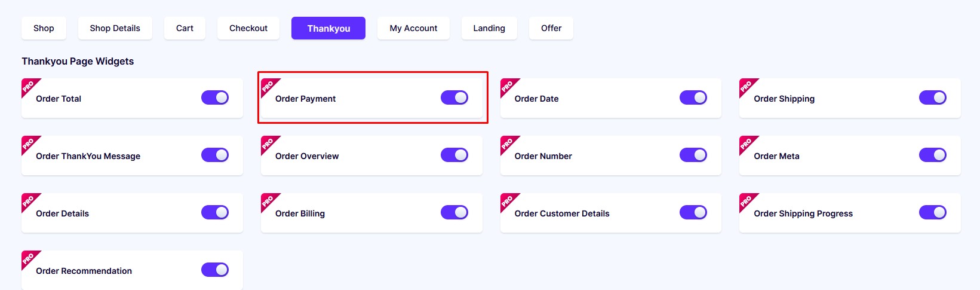Click the PRO badge on Order Overview
The width and height of the screenshot is (980, 290).
point(268,144)
